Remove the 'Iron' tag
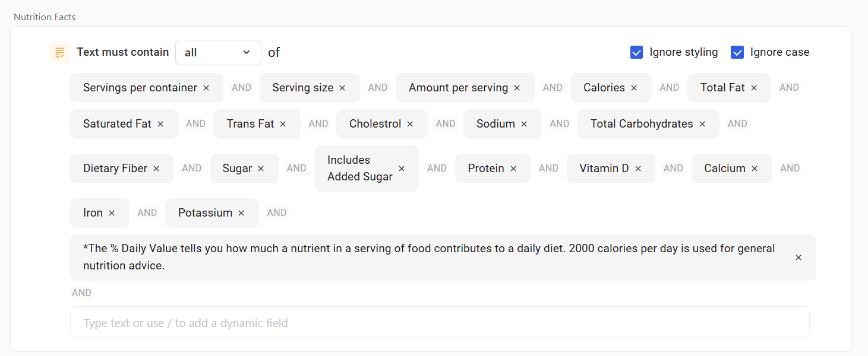The width and height of the screenshot is (868, 356). point(112,213)
